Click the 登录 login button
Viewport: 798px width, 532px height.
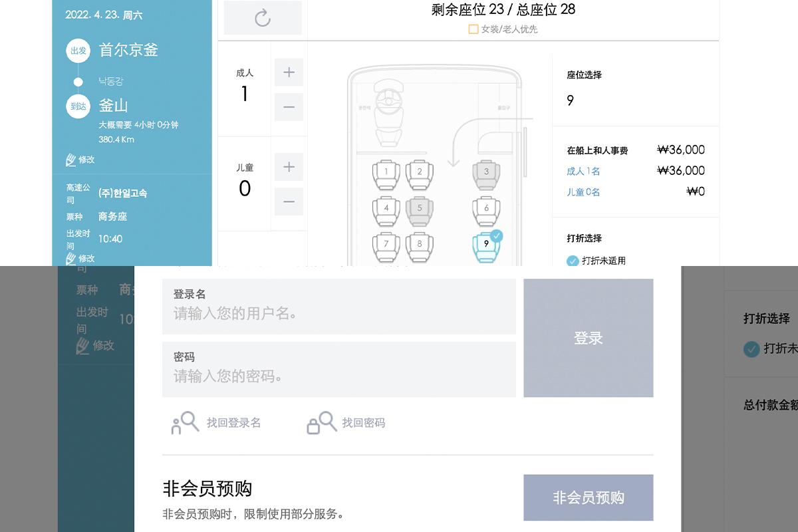click(x=589, y=338)
